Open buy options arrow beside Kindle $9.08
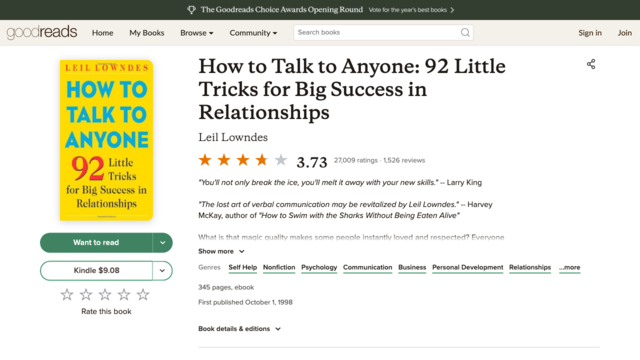Screen dimensions: 640x360 (162, 271)
